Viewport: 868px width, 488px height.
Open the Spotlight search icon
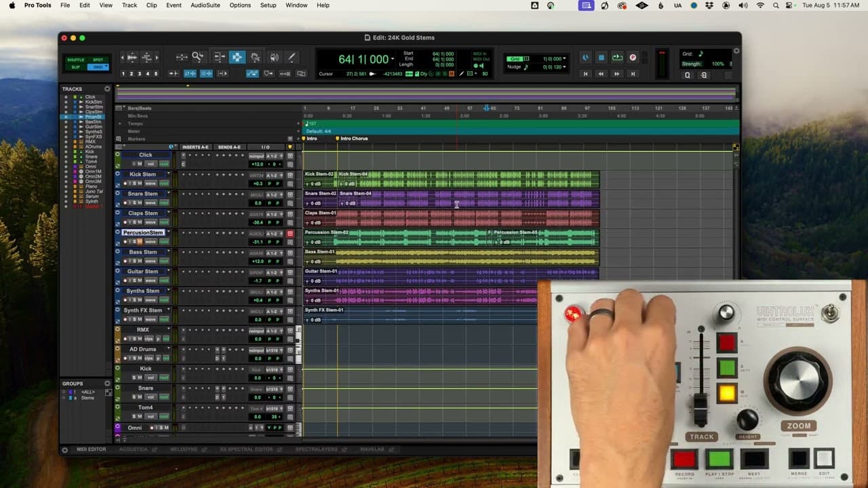click(x=775, y=5)
